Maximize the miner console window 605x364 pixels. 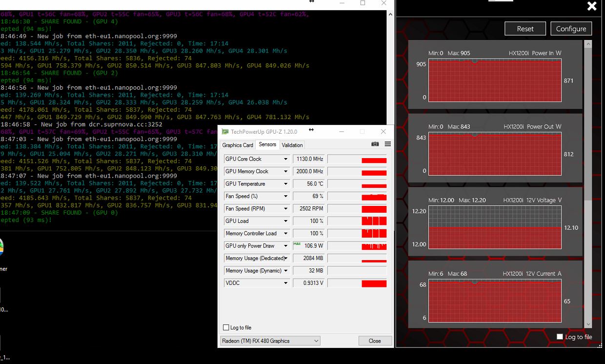coord(363,3)
